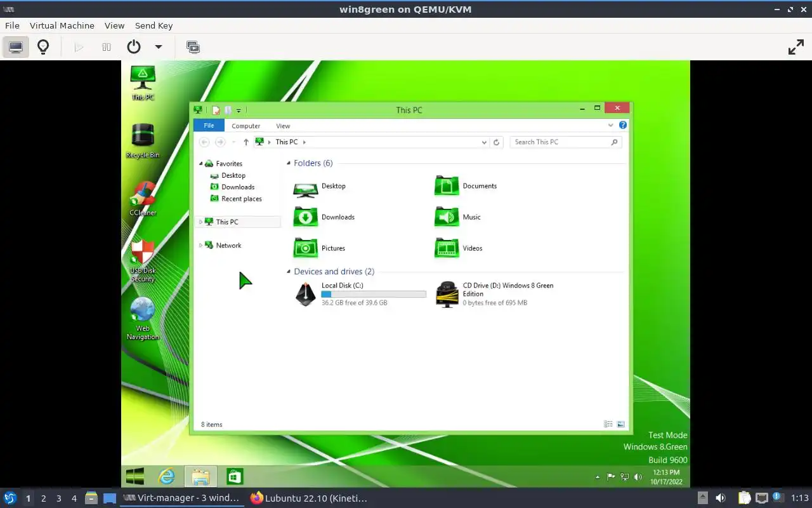
Task: Open Lubuntu host volume control icon
Action: pos(720,498)
